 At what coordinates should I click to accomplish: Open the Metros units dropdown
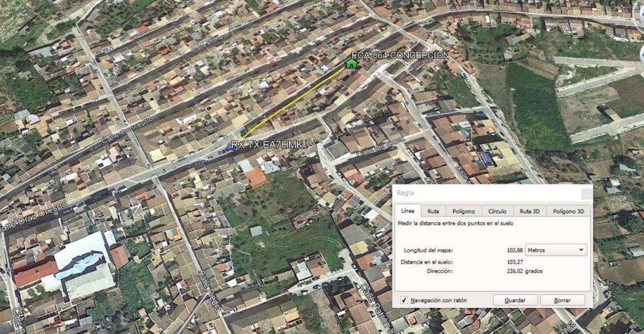[556, 250]
